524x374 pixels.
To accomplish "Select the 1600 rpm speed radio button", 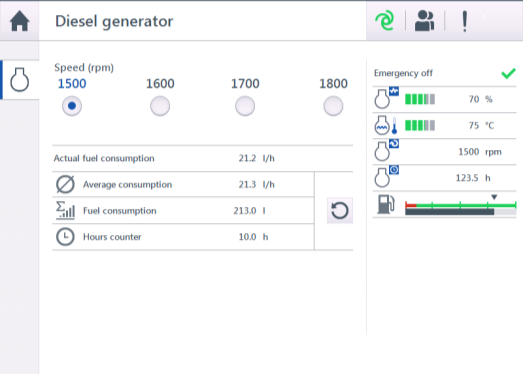I will (160, 106).
